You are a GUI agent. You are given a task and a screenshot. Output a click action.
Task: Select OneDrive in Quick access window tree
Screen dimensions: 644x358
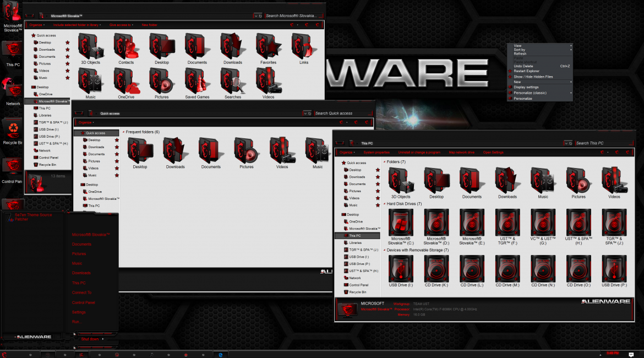pos(95,192)
